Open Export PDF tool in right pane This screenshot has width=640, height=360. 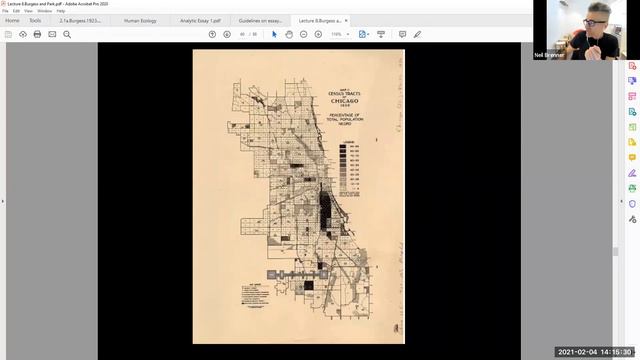632,112
